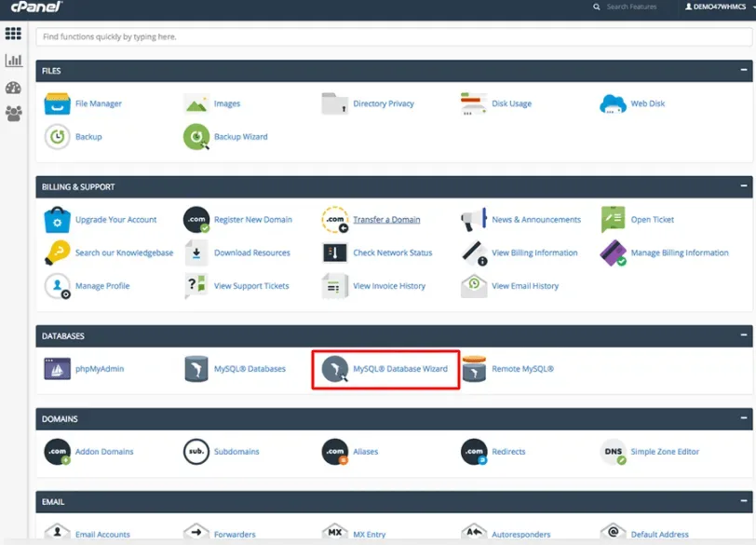Collapse the Email section
The width and height of the screenshot is (756, 545).
744,500
